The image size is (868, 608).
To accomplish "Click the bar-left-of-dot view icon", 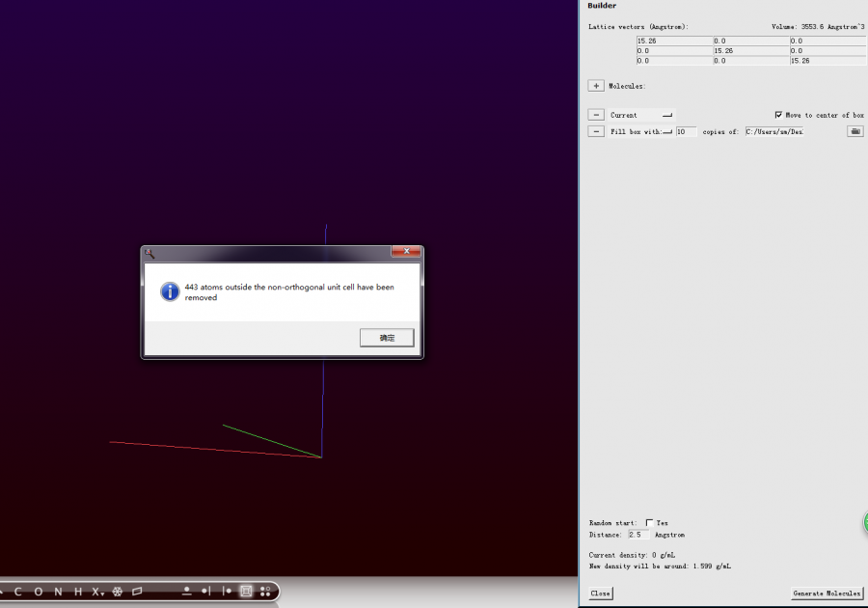I will pyautogui.click(x=227, y=592).
